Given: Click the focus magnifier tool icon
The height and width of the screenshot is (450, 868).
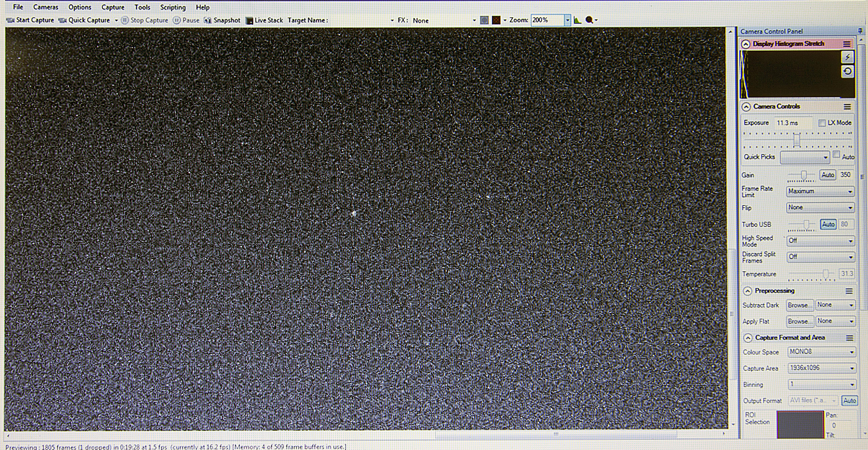Looking at the screenshot, I should [589, 20].
